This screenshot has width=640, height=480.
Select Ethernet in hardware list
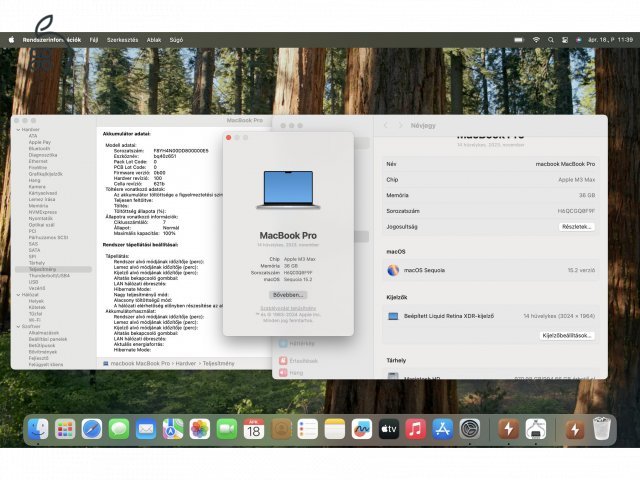pyautogui.click(x=38, y=161)
